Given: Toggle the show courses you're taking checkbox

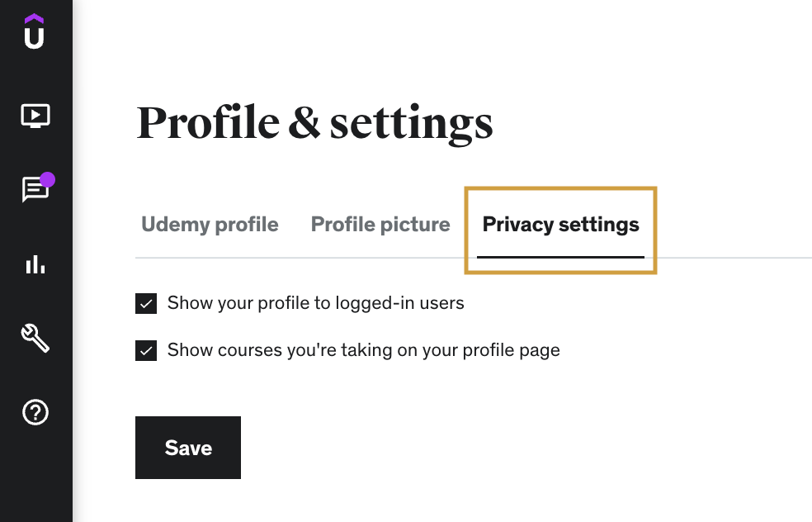Looking at the screenshot, I should (x=146, y=351).
